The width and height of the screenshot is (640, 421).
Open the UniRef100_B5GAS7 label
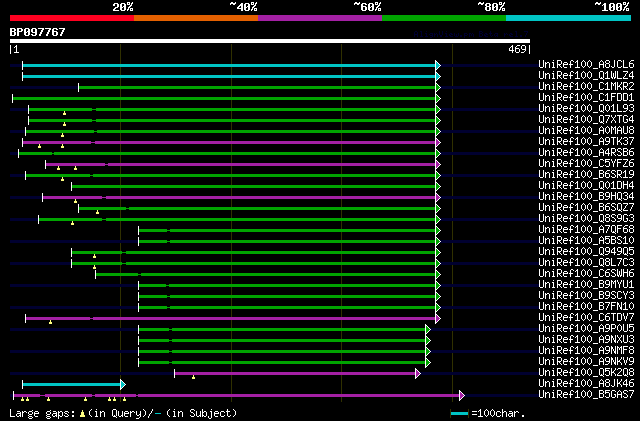pyautogui.click(x=586, y=395)
